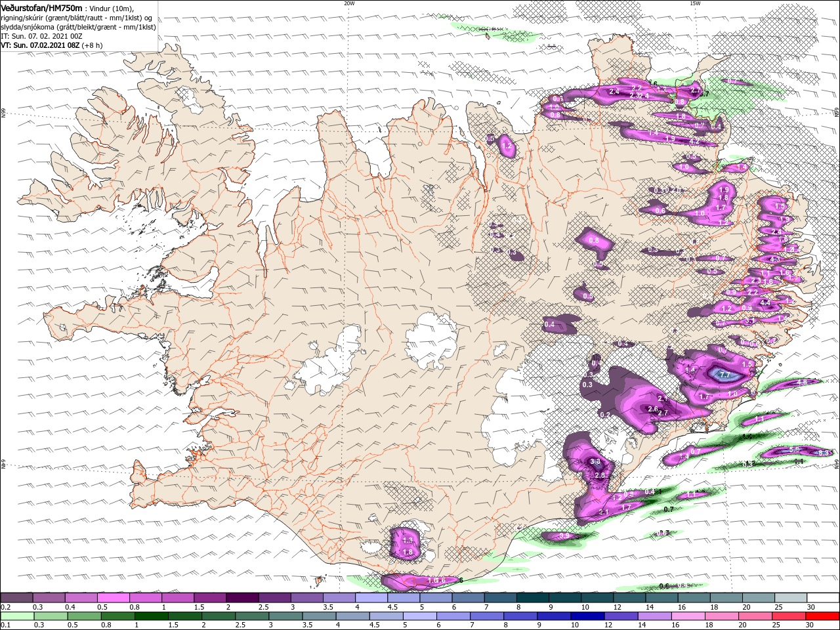Pick the rain-scale 1 darkest green swatch

pyautogui.click(x=151, y=616)
